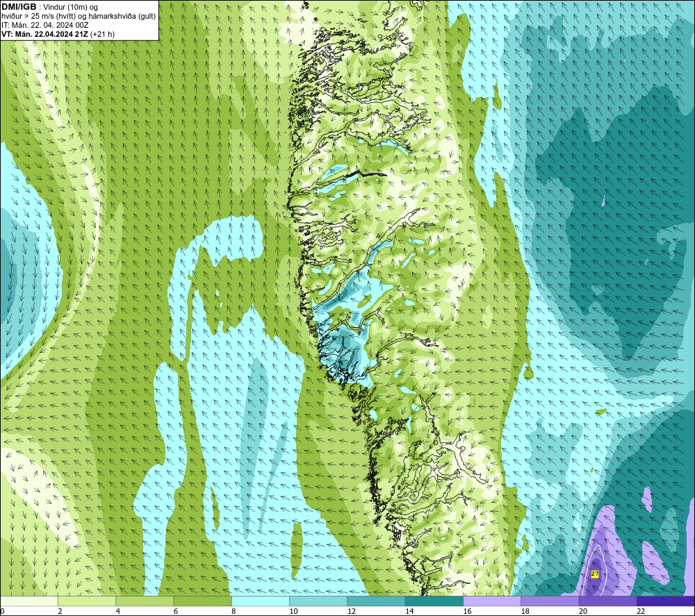Click the legend scale label '0'
The height and width of the screenshot is (616, 695).
pyautogui.click(x=2, y=611)
